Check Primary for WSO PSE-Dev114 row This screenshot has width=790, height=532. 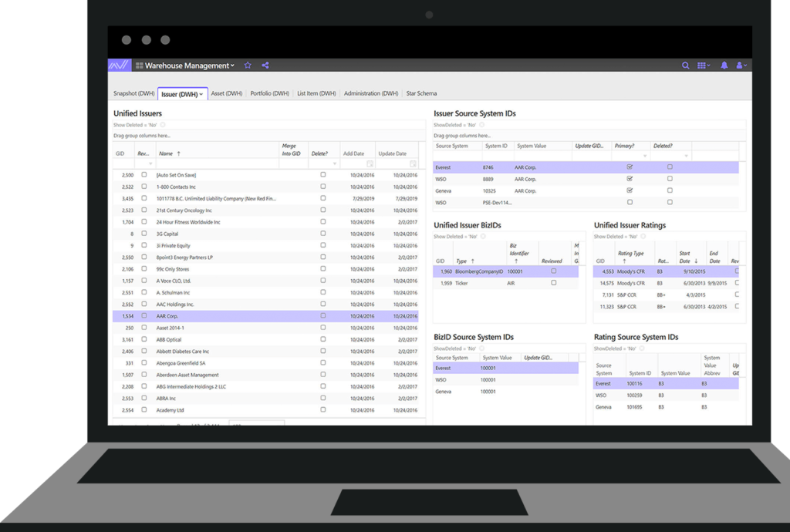[630, 202]
